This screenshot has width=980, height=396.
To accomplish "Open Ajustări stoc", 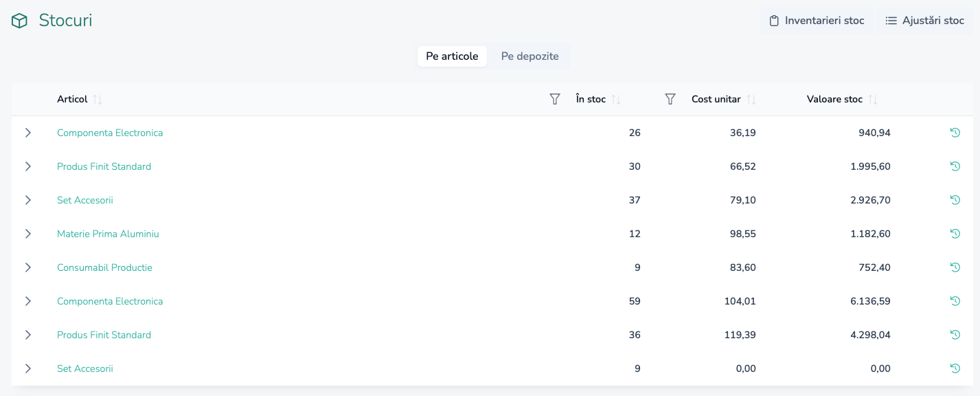I will [924, 21].
